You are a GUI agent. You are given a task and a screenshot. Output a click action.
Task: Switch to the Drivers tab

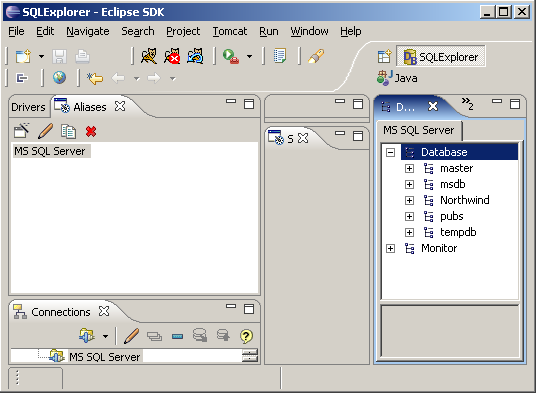click(28, 107)
